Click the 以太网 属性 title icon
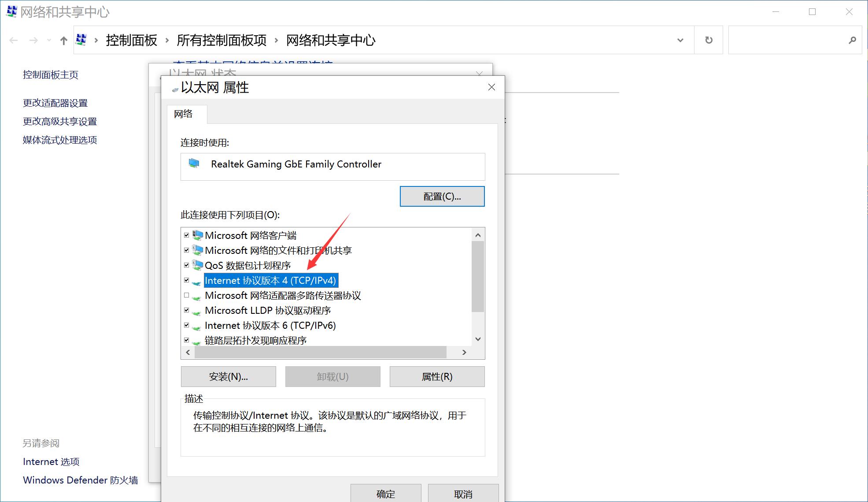Image resolution: width=868 pixels, height=502 pixels. click(x=175, y=89)
